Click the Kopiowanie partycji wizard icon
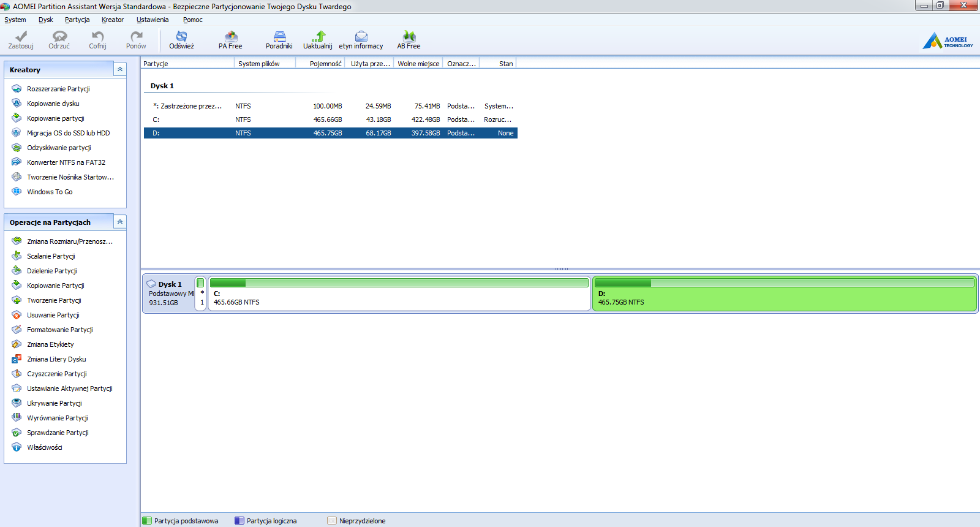 (x=17, y=118)
